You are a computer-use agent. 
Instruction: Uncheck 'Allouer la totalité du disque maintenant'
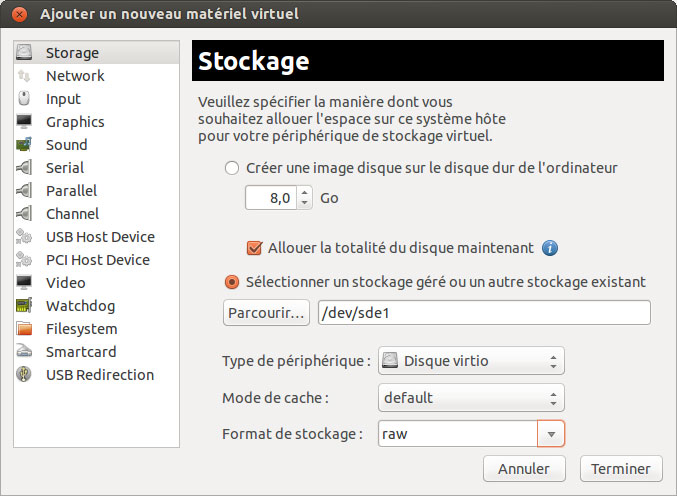254,248
